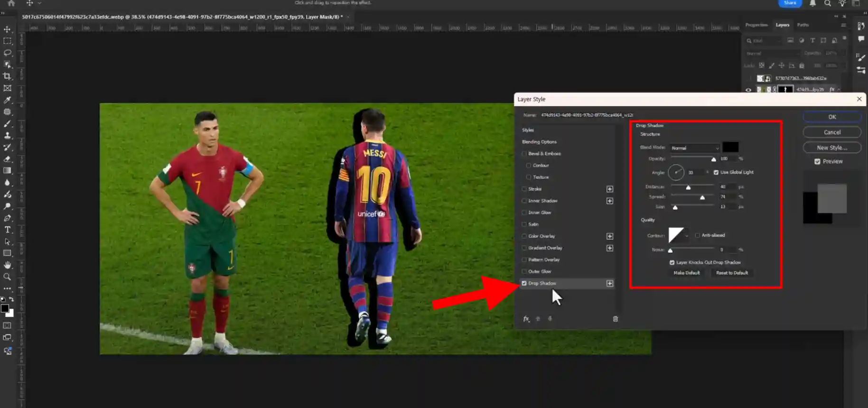Add another Drop Shadow with plus button
868x408 pixels.
[x=610, y=283]
